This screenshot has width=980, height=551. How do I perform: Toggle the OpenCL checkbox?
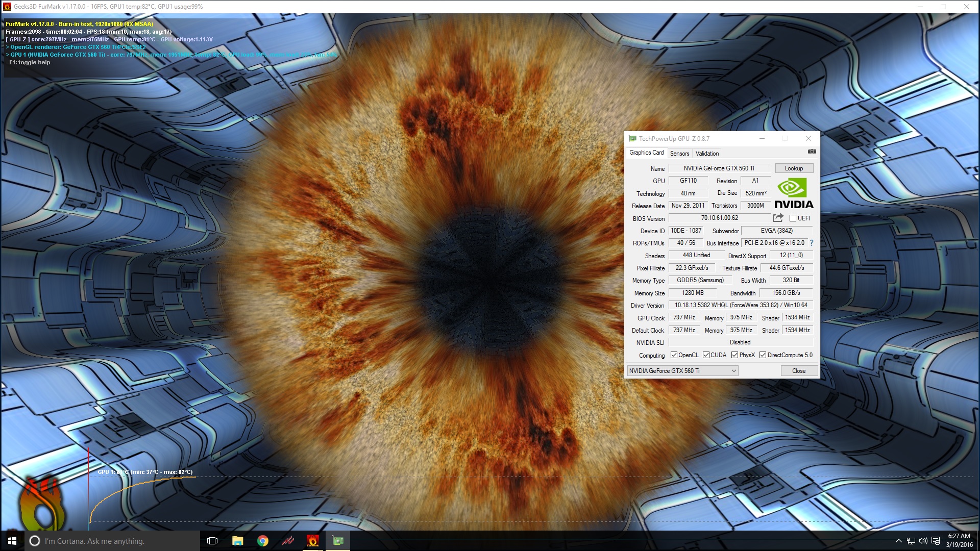pyautogui.click(x=674, y=355)
